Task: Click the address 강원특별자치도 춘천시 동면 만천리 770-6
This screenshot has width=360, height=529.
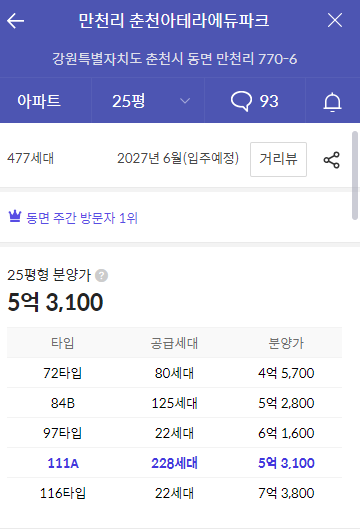Action: point(174,59)
